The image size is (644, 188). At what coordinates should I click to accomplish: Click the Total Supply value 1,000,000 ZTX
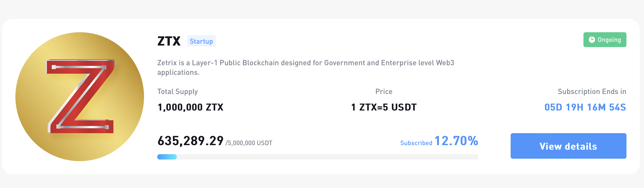(190, 107)
